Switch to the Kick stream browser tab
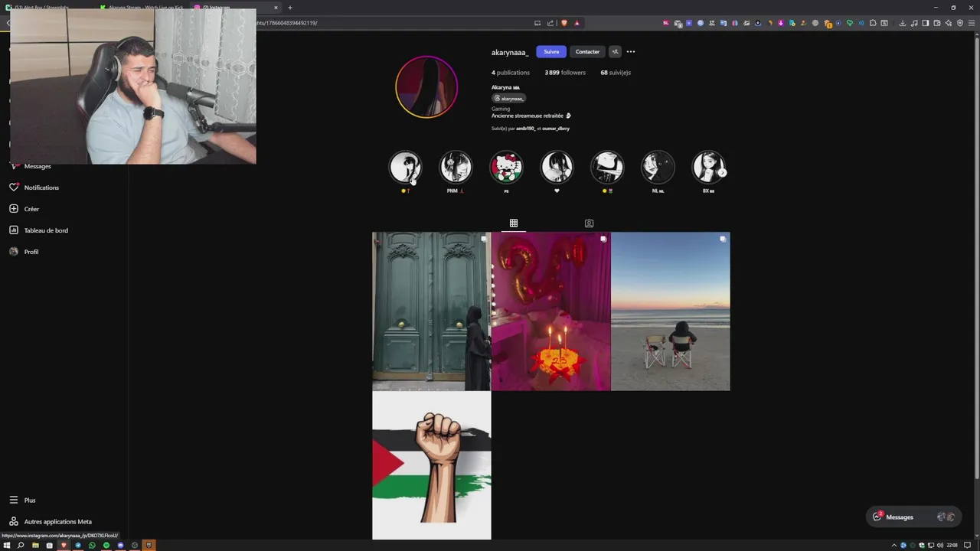 pyautogui.click(x=142, y=8)
